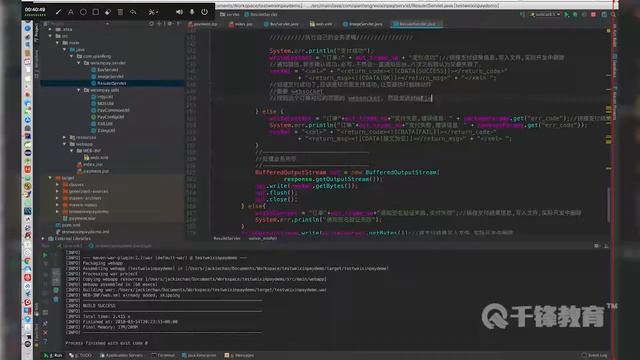Select the rectangle shape annotation tool
Screen dimensions: 640x360
[96, 12]
